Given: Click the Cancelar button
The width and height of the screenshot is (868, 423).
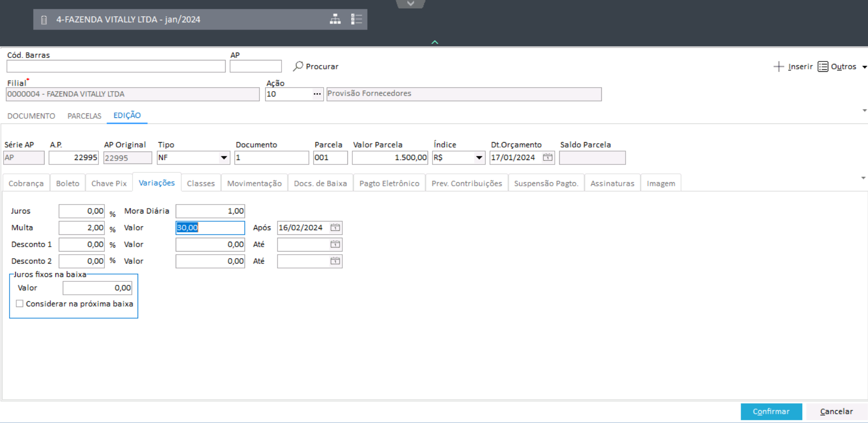Looking at the screenshot, I should pos(836,412).
